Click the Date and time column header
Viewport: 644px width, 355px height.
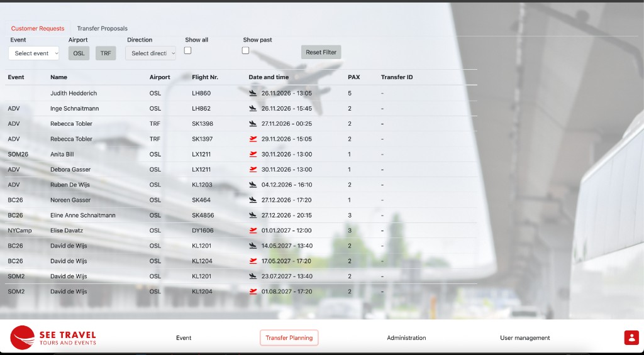pos(269,77)
